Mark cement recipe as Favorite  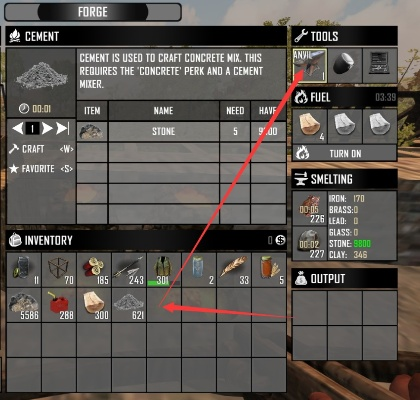(x=41, y=169)
